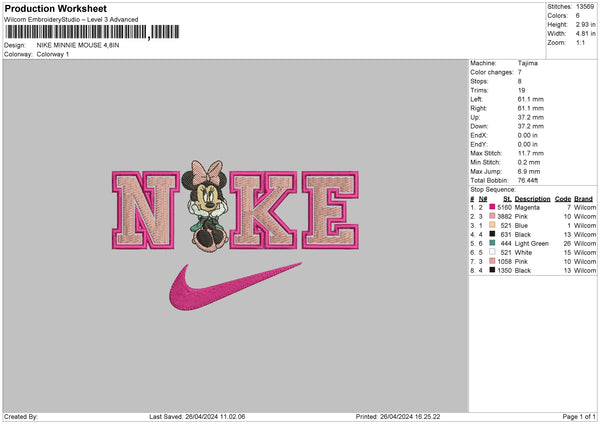Viewport: 600px width, 424px height.
Task: Select the 'Blue' description in row 3
Action: 521,225
